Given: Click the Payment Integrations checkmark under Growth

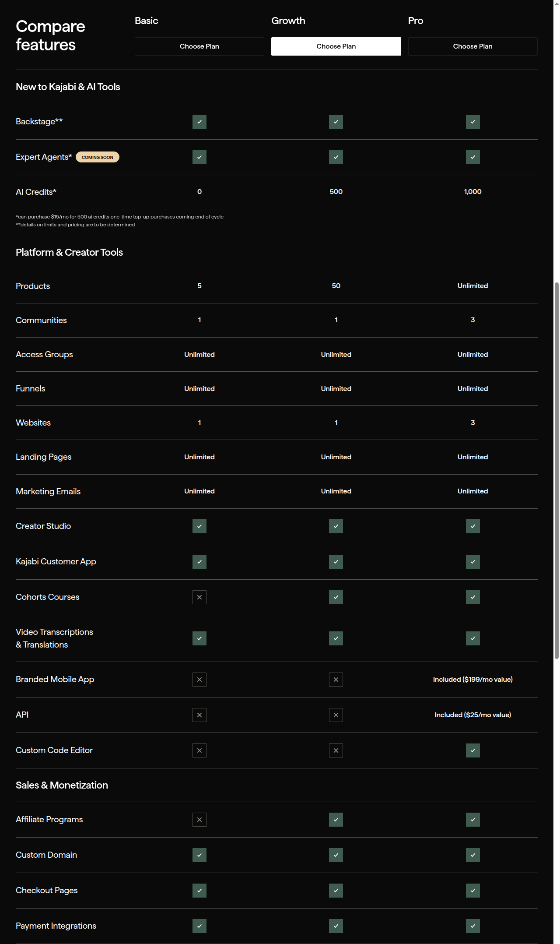Looking at the screenshot, I should tap(336, 926).
